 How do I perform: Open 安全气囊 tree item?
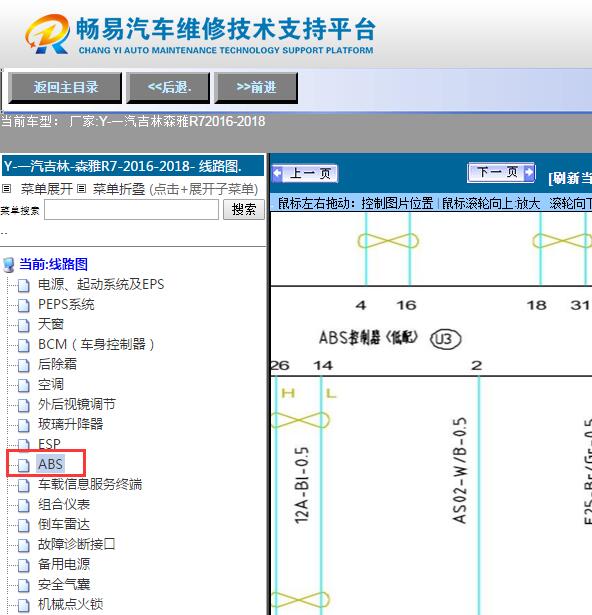[x=64, y=584]
